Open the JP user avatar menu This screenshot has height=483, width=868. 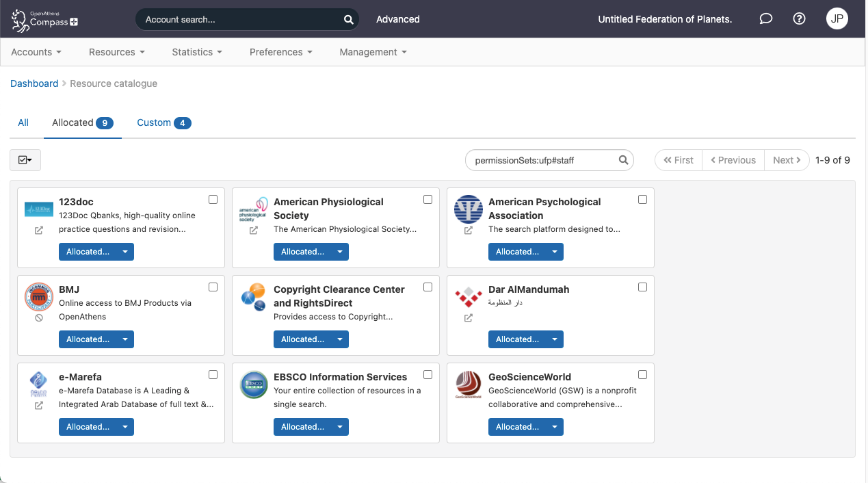(837, 19)
